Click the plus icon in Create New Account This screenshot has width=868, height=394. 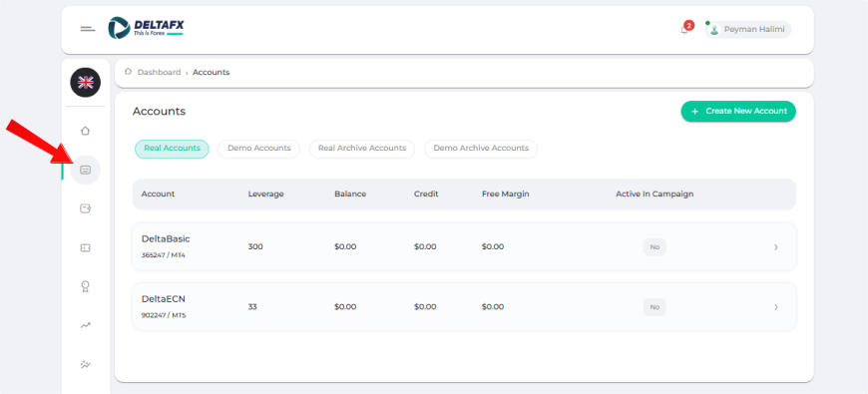tap(694, 112)
